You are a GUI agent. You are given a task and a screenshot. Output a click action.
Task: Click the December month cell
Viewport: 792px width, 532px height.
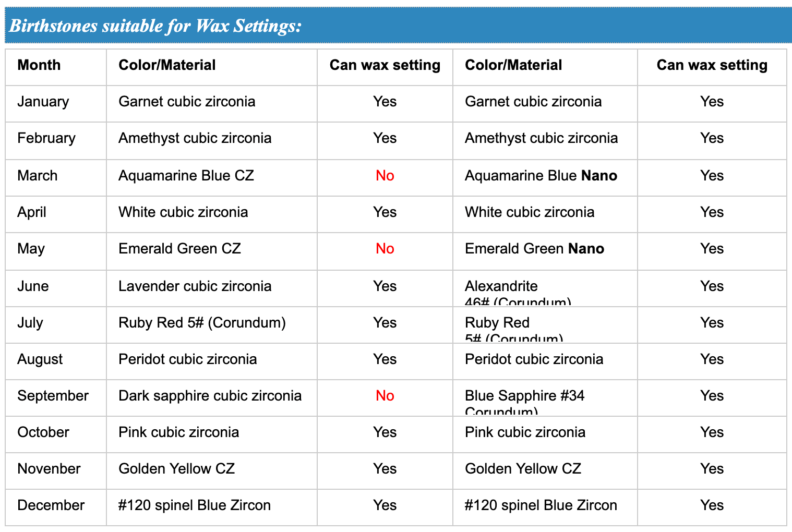51,505
